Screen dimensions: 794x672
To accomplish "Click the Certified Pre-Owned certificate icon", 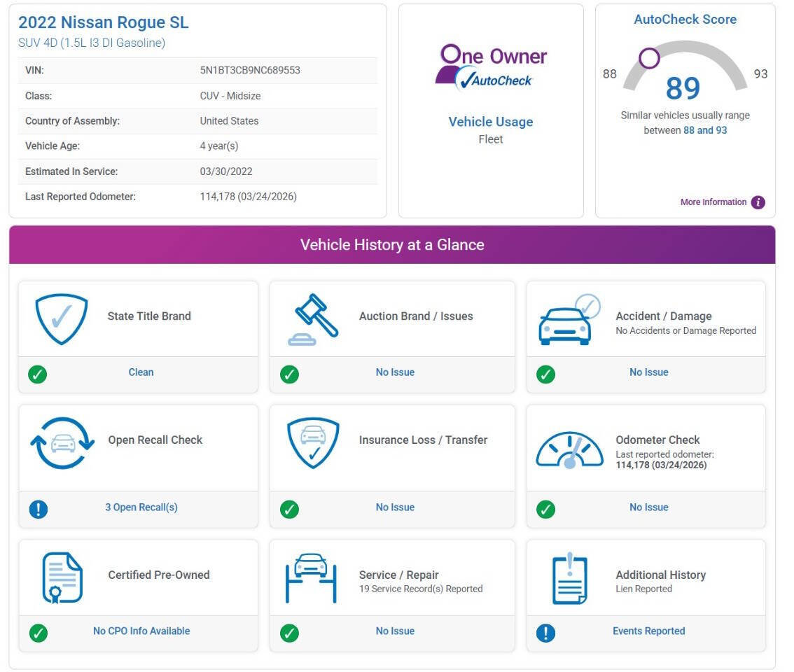I will pos(62,577).
